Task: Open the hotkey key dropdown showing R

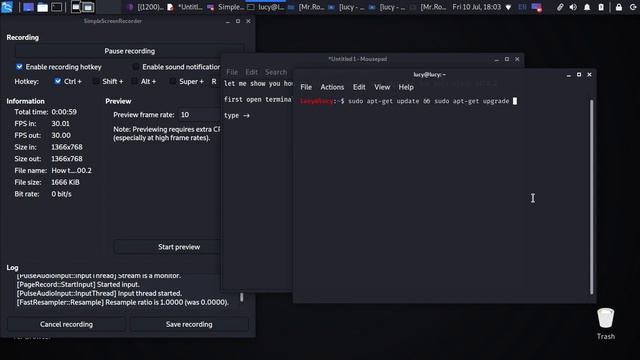Action: (214, 81)
